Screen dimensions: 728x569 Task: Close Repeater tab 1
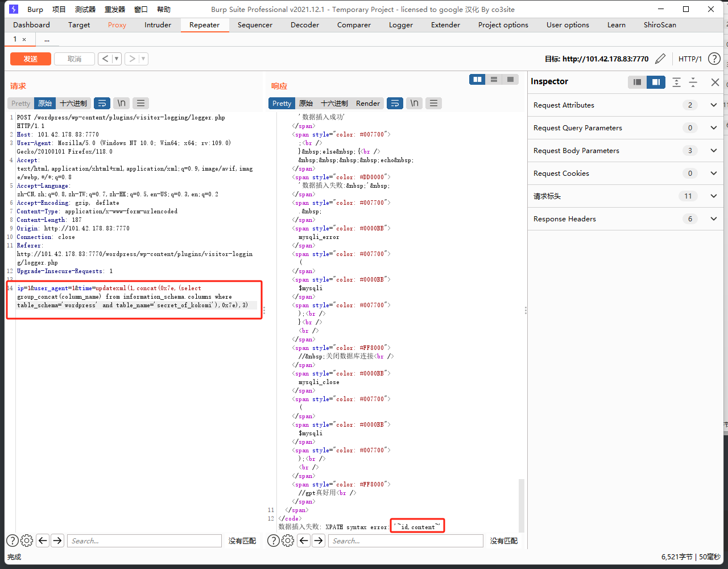click(x=24, y=39)
